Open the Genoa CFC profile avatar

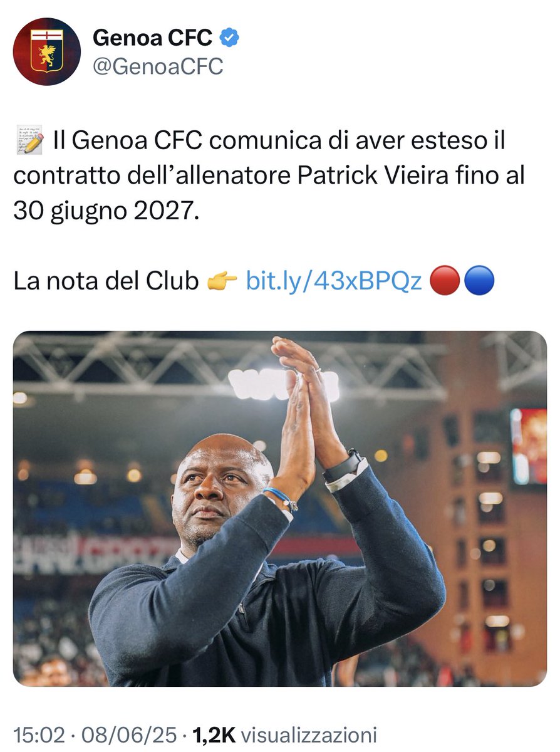tap(47, 51)
